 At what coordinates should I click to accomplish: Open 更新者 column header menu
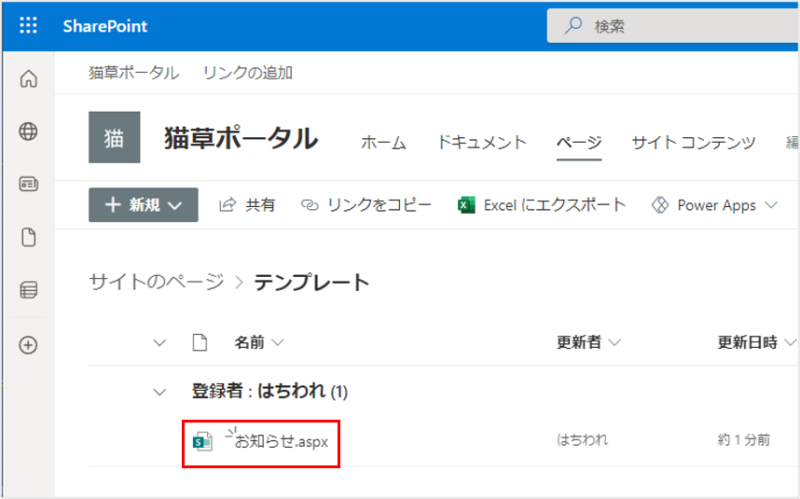pos(588,343)
